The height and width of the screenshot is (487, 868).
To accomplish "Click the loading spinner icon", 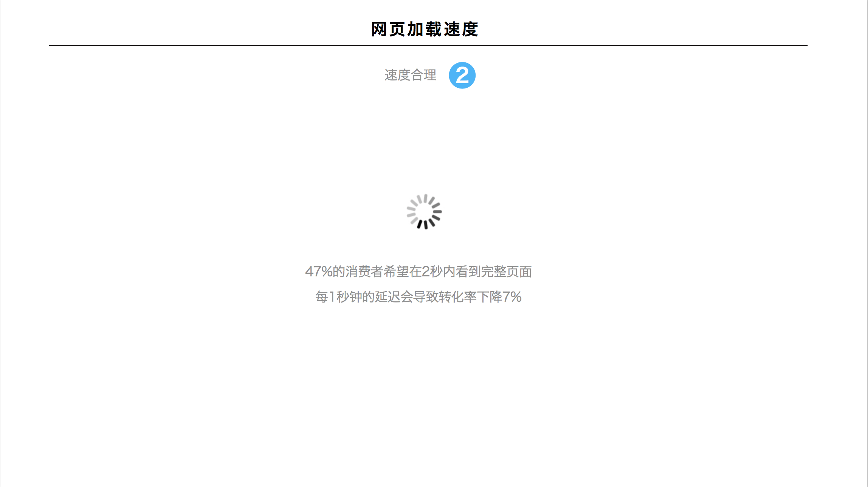I will [x=424, y=212].
